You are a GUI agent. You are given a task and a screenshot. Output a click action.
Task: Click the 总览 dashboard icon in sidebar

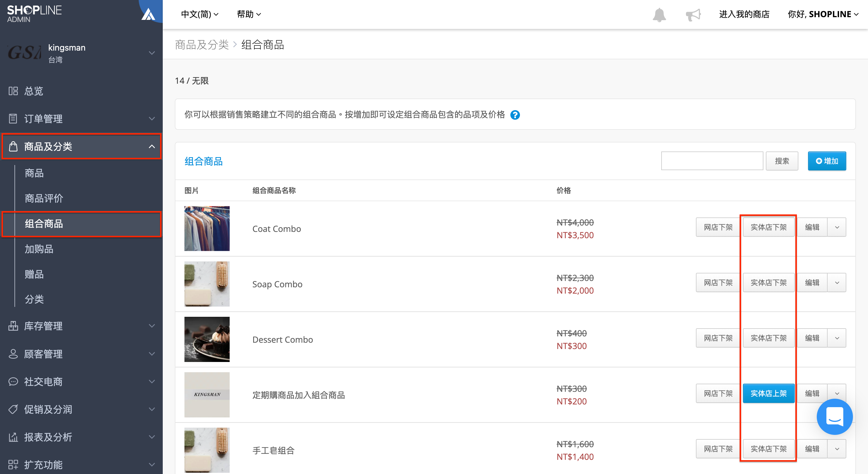pos(13,91)
